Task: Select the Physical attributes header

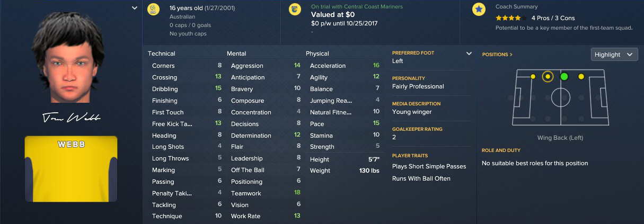Action: [317, 53]
